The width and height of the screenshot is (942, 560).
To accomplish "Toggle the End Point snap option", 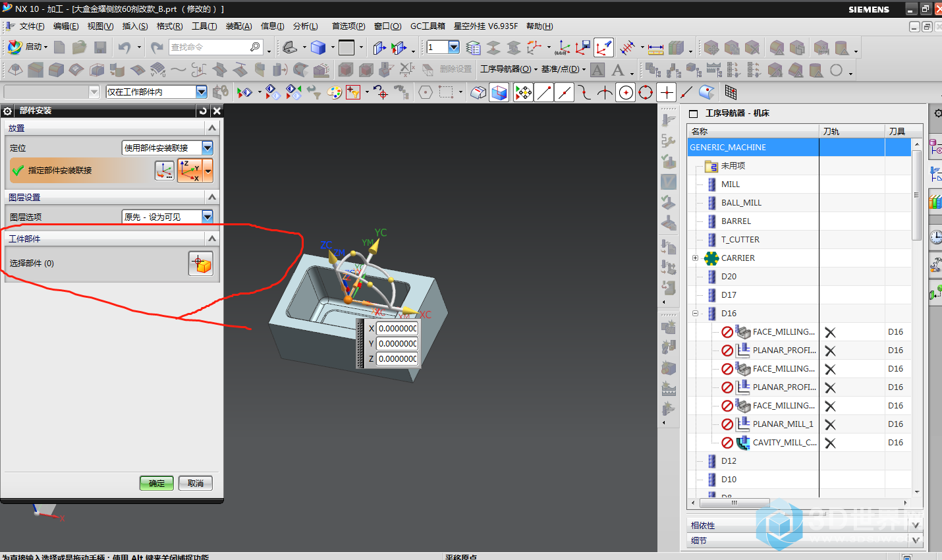I will pyautogui.click(x=544, y=92).
